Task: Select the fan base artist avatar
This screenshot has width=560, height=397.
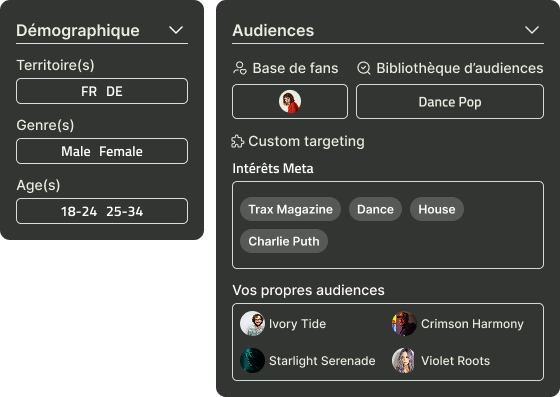Action: click(290, 101)
